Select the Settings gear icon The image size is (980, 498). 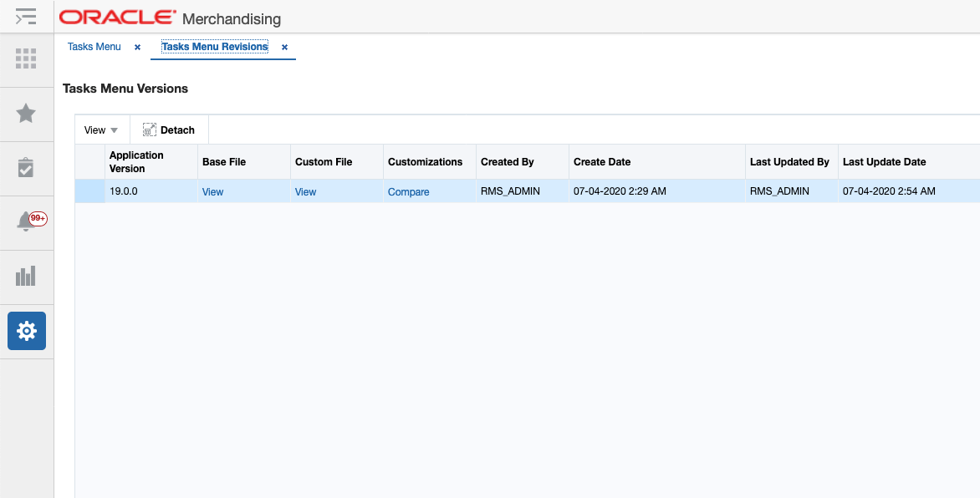(x=26, y=330)
